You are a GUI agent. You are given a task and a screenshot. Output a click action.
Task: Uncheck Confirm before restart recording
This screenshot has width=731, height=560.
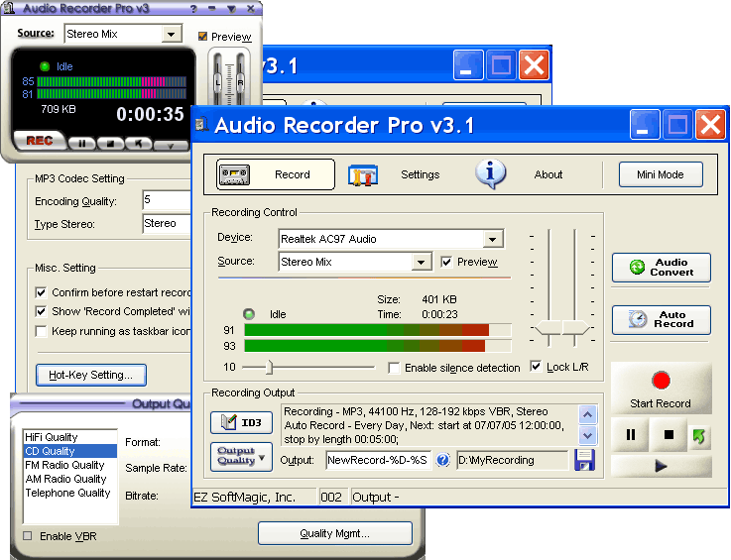pyautogui.click(x=41, y=292)
